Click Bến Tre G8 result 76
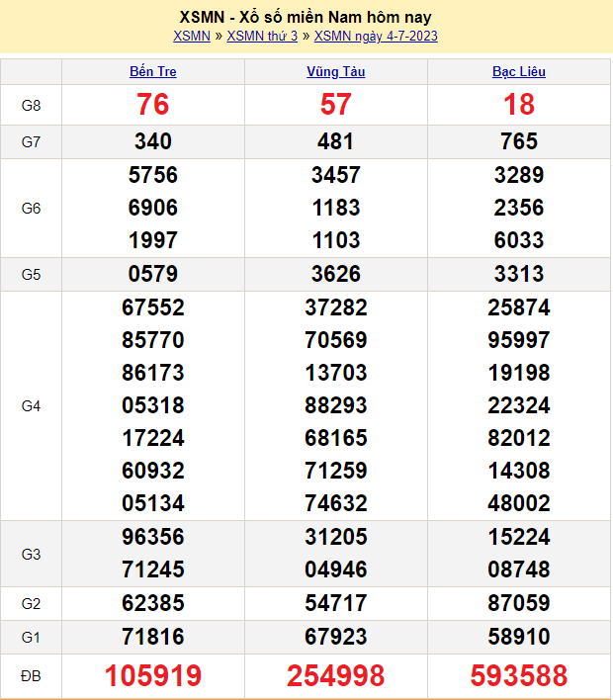 pyautogui.click(x=153, y=105)
